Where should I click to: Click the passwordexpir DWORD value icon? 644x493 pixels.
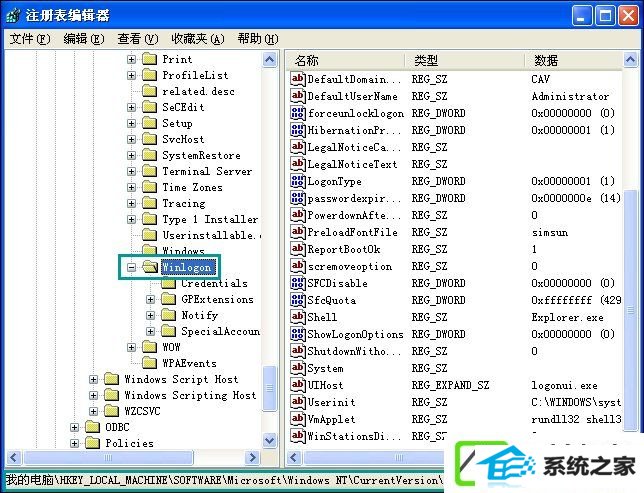(x=298, y=198)
